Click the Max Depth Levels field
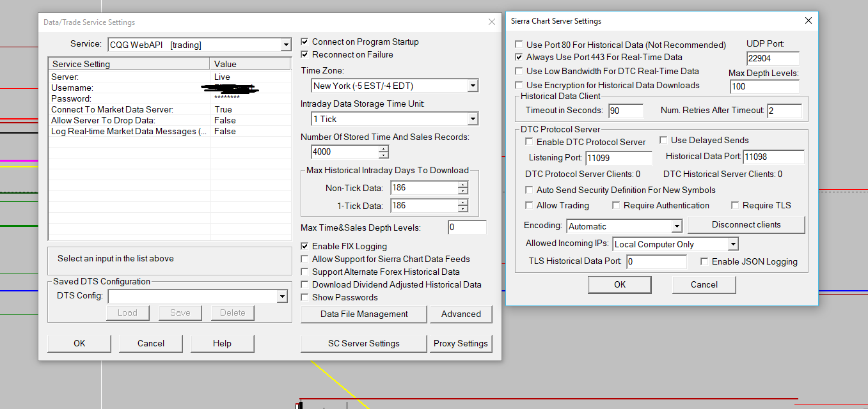Screen dimensions: 868x409 (764, 86)
